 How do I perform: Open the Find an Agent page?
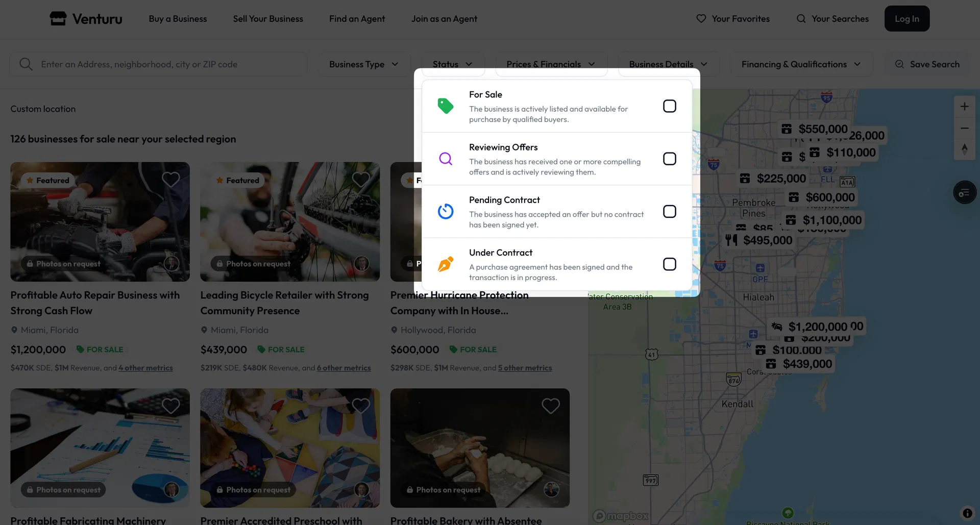point(357,18)
